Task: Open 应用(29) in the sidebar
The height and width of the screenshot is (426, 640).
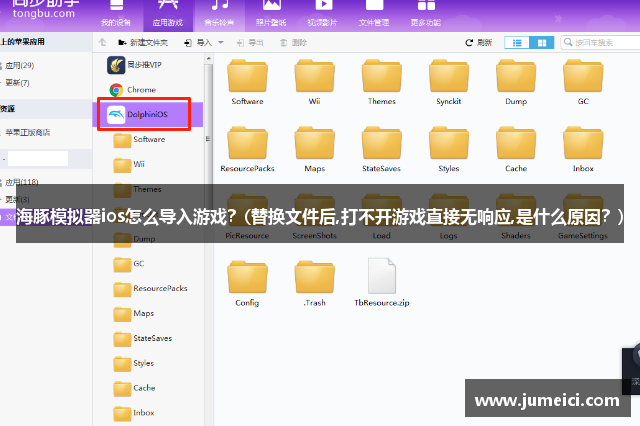Action: click(19, 65)
